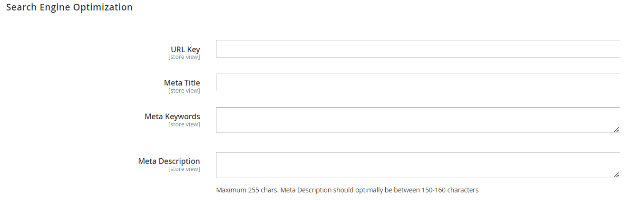
Task: Click the URL Key input field
Action: point(418,49)
